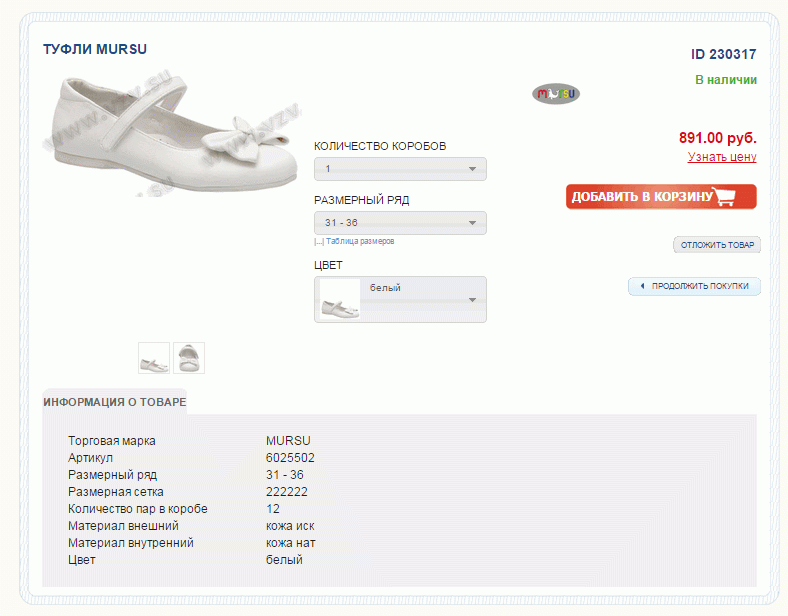Click the cart icon on add-to-basket button
The width and height of the screenshot is (788, 616).
[x=735, y=197]
